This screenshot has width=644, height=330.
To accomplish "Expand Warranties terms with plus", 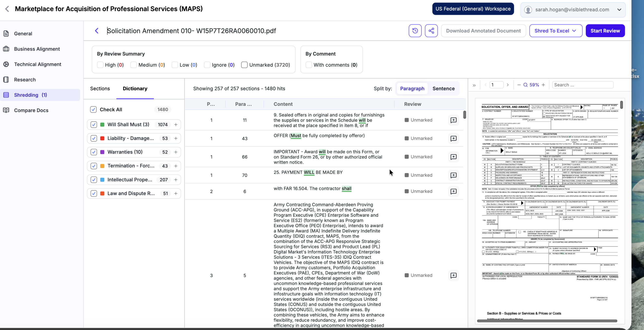I will click(176, 152).
